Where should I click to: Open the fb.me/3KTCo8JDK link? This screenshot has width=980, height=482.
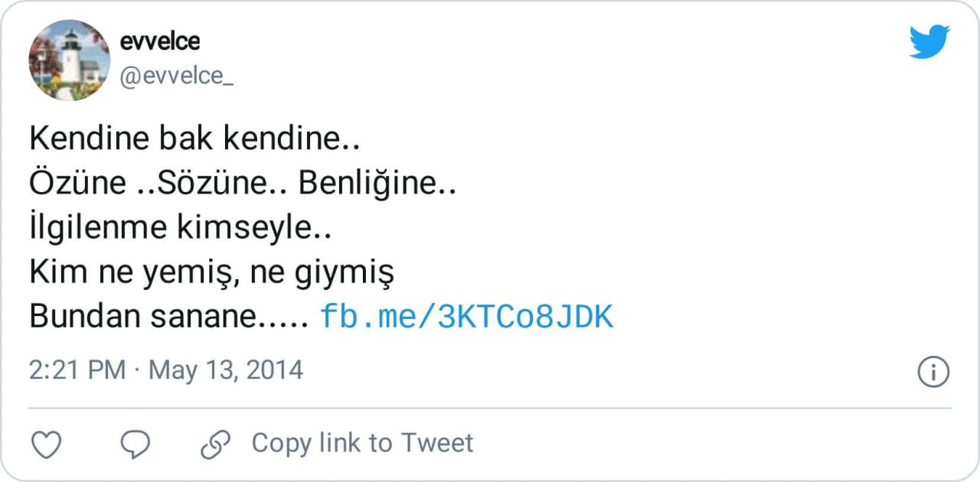(x=466, y=316)
